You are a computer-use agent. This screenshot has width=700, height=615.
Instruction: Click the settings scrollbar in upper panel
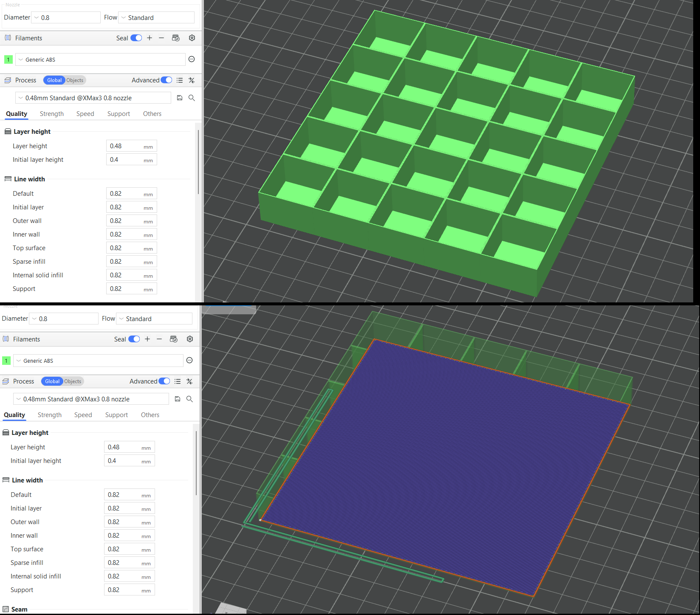(198, 162)
